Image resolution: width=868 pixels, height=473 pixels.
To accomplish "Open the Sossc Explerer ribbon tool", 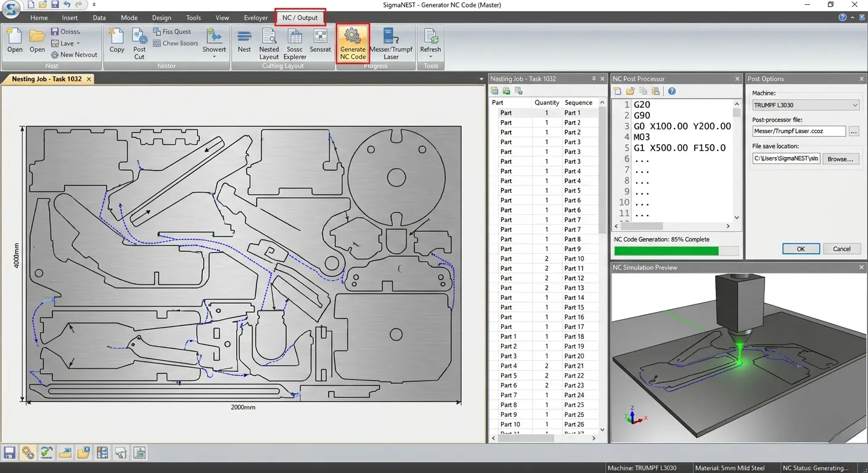I will [x=295, y=43].
